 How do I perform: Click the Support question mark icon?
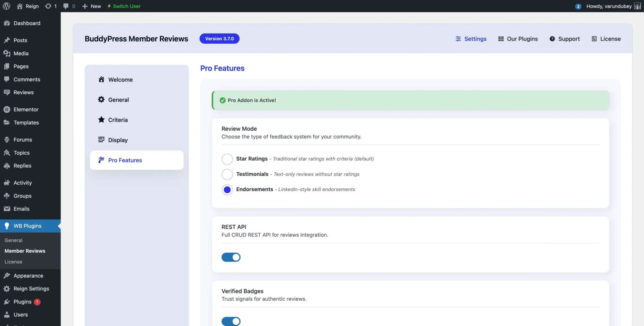pyautogui.click(x=552, y=39)
